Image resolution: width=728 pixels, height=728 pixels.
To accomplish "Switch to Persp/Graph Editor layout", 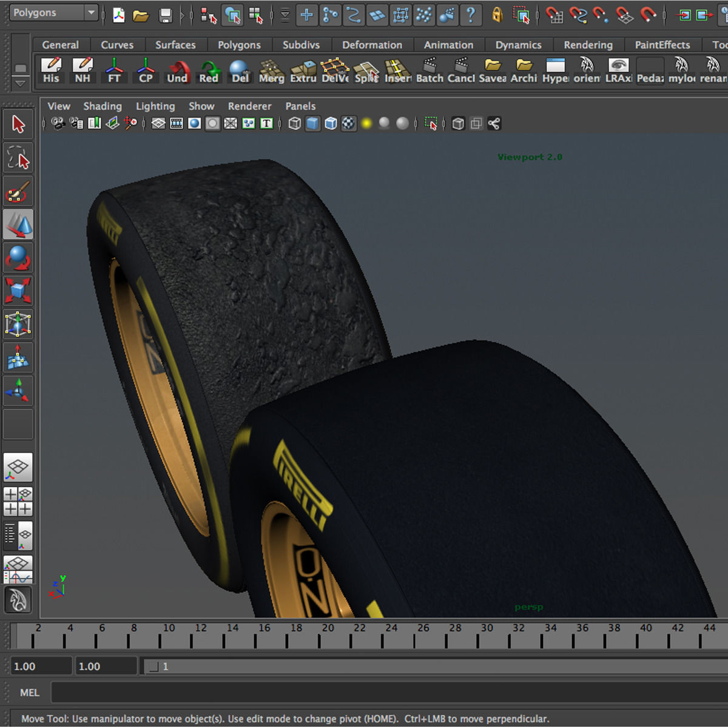I will pyautogui.click(x=18, y=569).
